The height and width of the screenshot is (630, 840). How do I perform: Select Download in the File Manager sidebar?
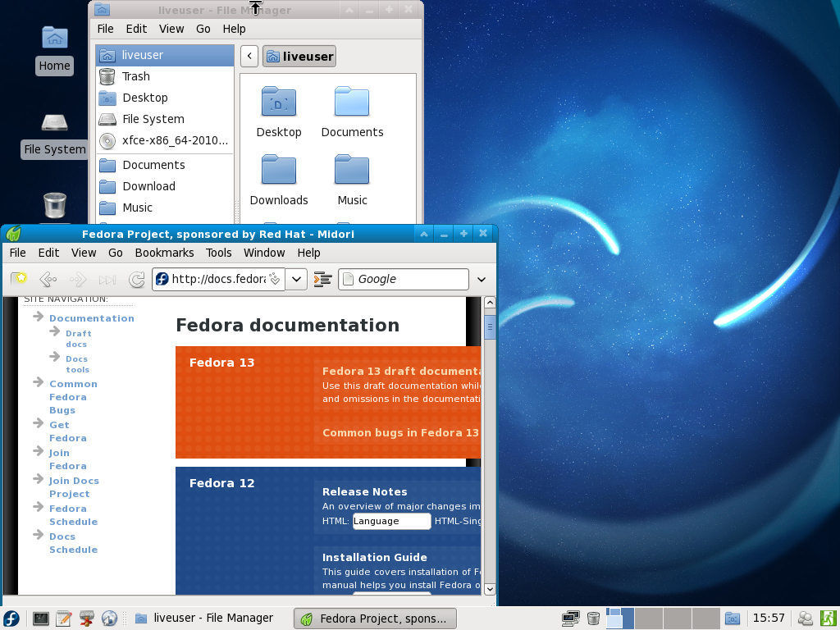click(x=165, y=186)
